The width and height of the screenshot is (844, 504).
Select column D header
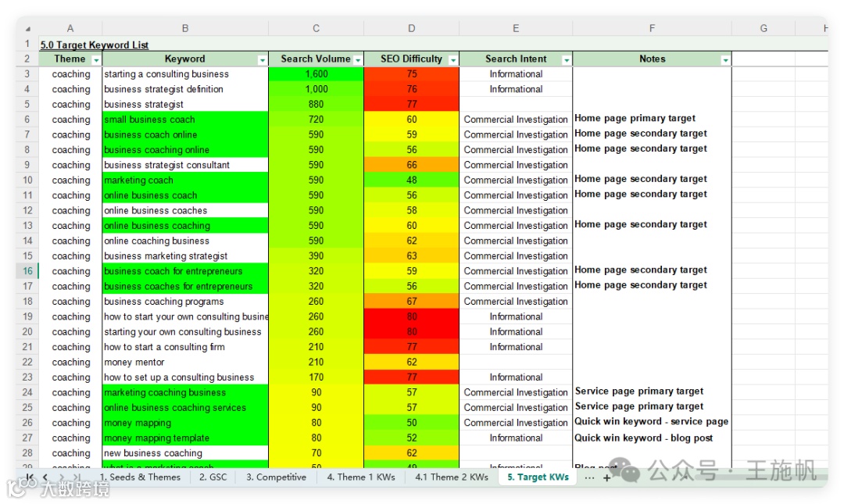click(x=411, y=29)
